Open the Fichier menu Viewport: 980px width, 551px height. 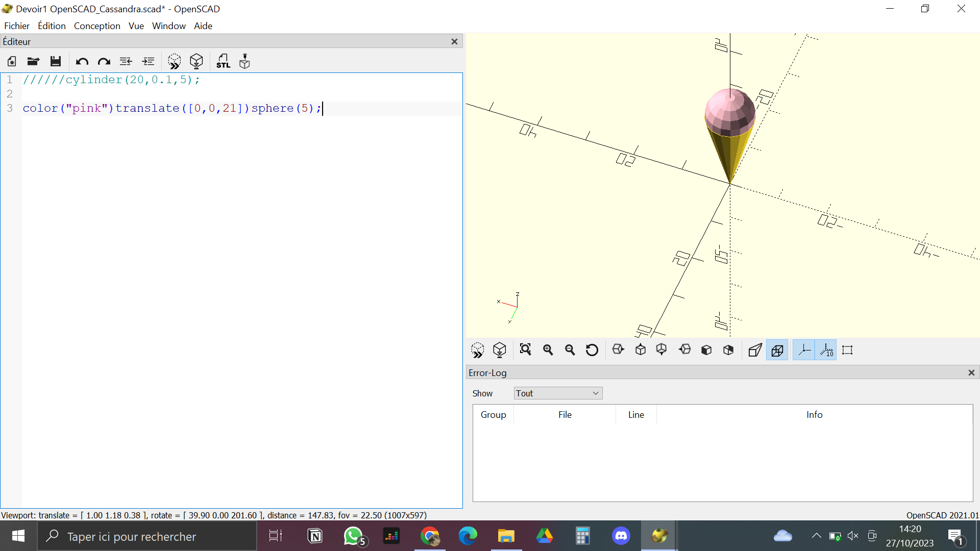16,26
